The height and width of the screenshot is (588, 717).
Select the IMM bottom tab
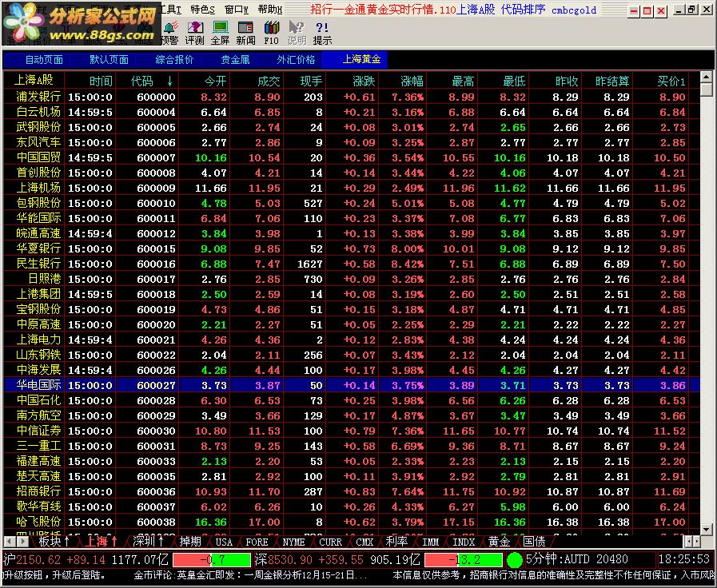430,542
